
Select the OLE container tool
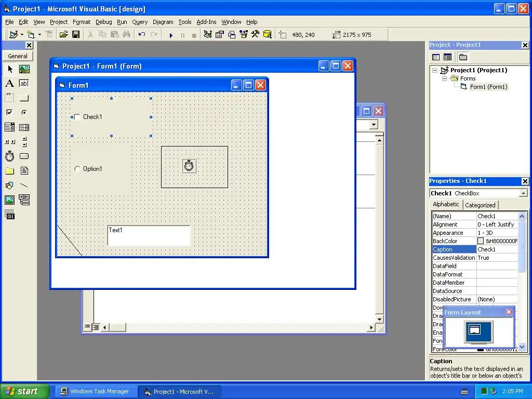[x=10, y=215]
